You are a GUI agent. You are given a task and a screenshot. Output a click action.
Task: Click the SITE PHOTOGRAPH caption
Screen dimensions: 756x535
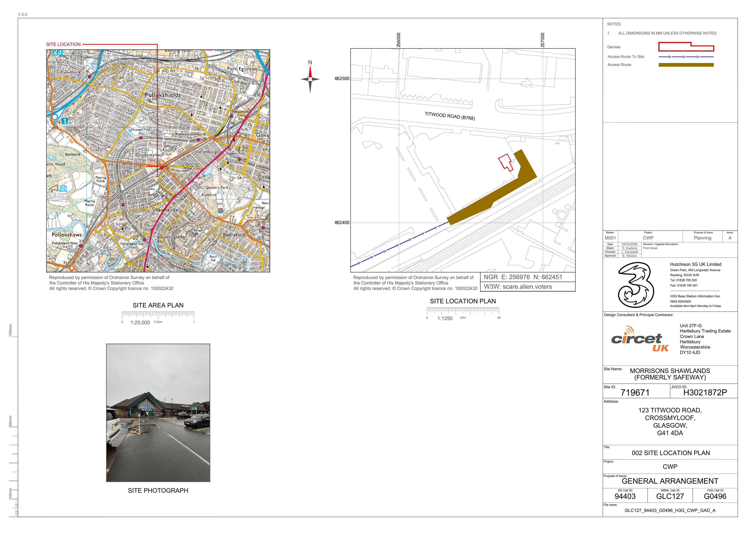click(x=158, y=490)
